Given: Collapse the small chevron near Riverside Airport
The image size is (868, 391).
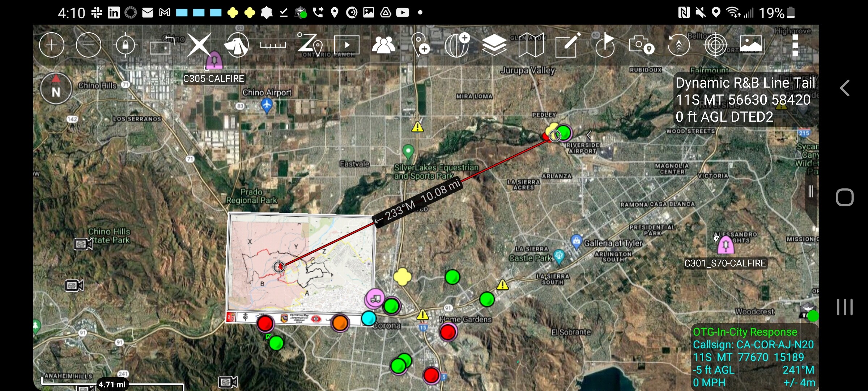Looking at the screenshot, I should (589, 135).
